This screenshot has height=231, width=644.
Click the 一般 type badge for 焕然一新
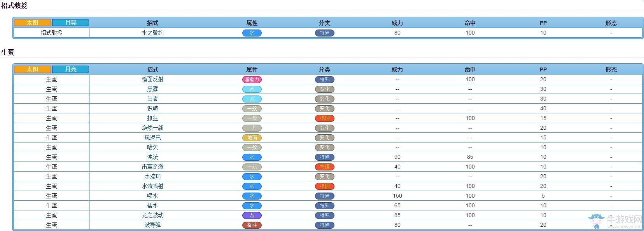(252, 128)
